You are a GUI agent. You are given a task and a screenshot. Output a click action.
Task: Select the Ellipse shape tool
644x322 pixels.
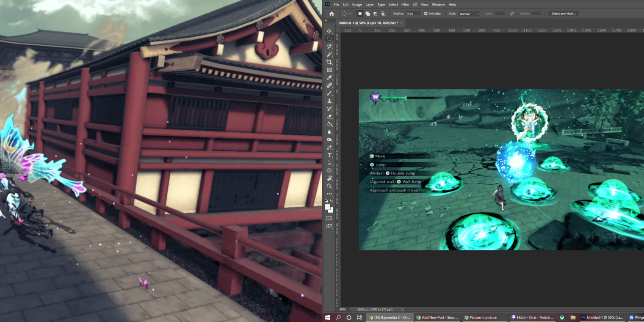click(329, 170)
